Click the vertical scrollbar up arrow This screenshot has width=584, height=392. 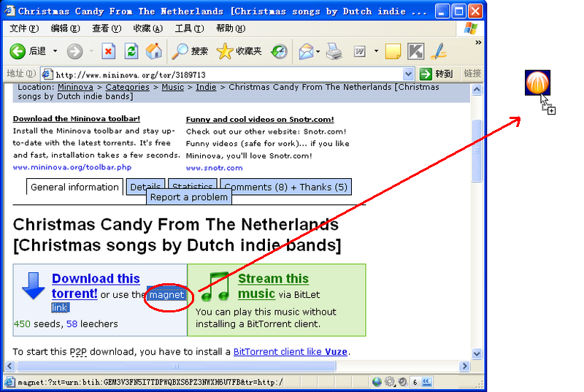click(x=477, y=89)
